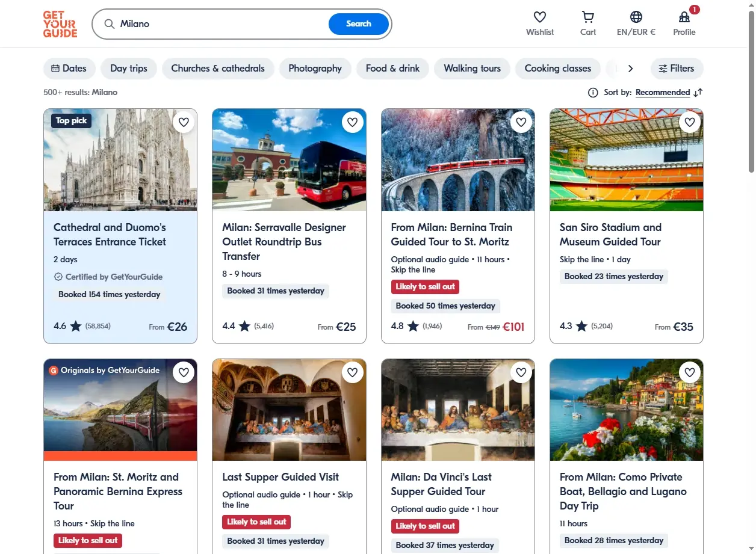The height and width of the screenshot is (554, 756).
Task: Open the Filters panel
Action: (677, 69)
